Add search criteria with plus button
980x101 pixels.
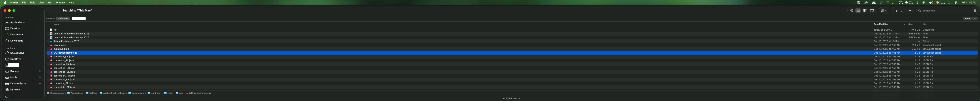(975, 18)
